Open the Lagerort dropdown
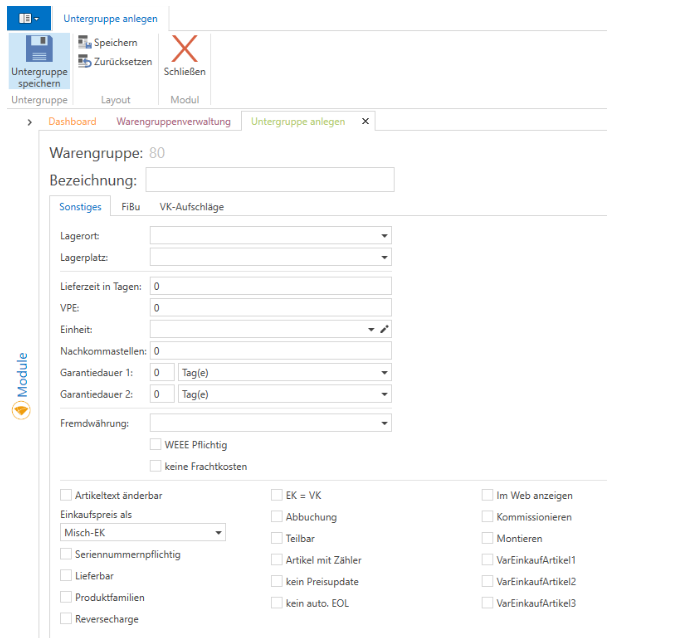Screen dimensions: 696x644 384,236
